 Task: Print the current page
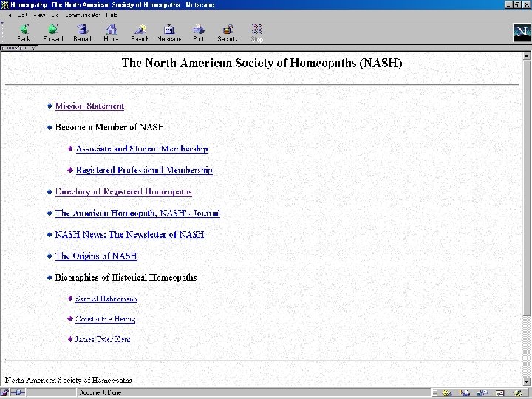point(199,33)
